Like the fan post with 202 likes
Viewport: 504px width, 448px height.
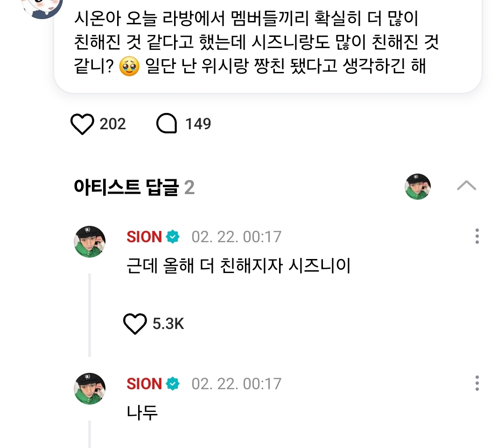coord(82,124)
